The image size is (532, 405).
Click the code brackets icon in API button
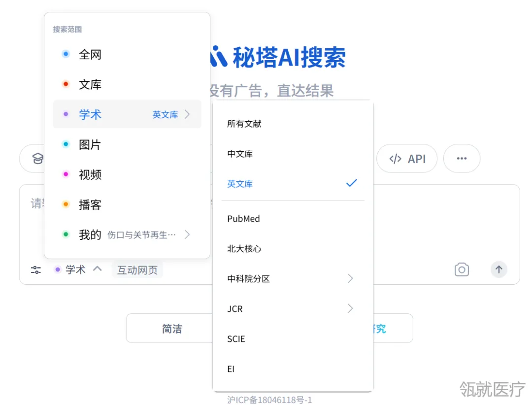pos(395,159)
